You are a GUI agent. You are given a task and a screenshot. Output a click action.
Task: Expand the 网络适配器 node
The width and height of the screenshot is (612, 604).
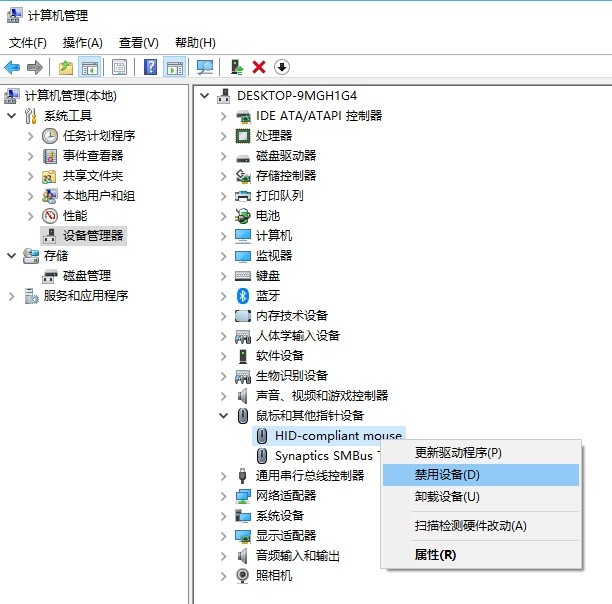(223, 496)
